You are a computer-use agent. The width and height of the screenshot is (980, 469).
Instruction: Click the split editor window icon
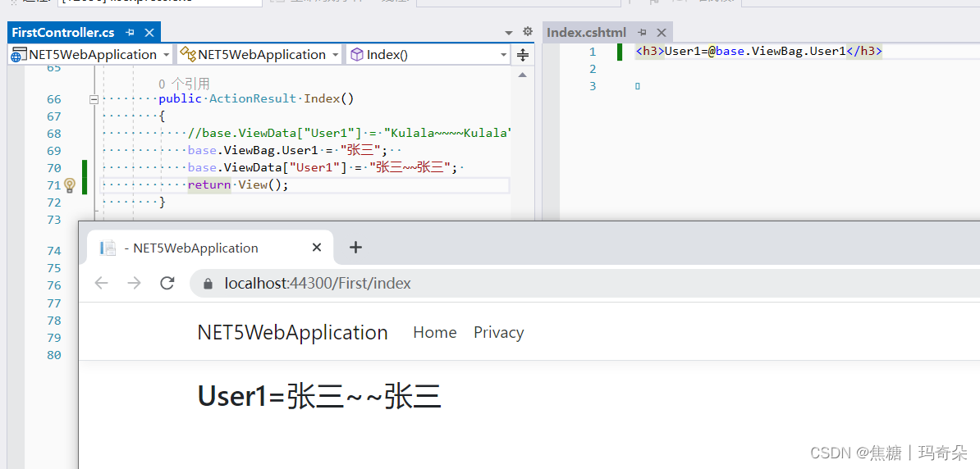click(x=523, y=55)
